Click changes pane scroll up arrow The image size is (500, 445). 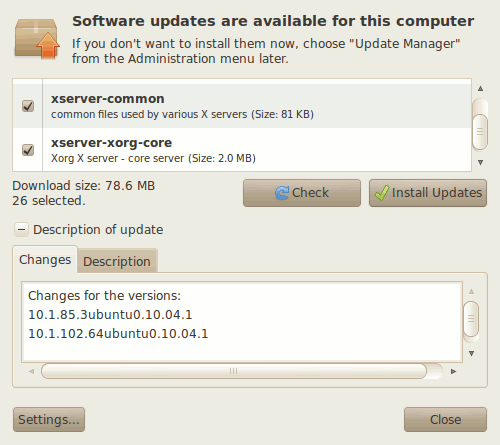tap(471, 292)
